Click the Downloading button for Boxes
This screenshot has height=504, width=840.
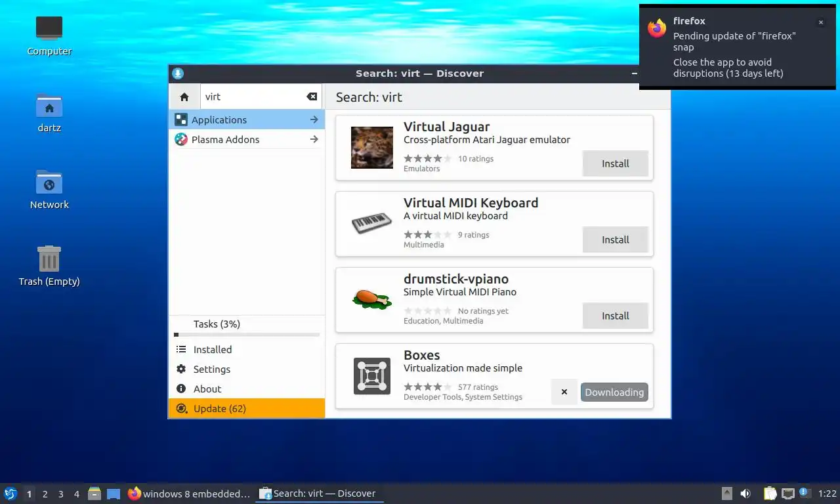[614, 392]
